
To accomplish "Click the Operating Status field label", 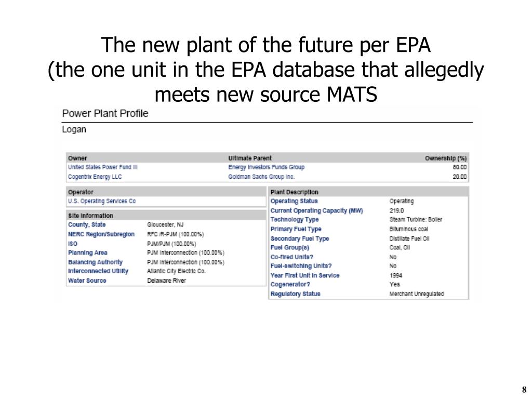I will click(294, 201).
